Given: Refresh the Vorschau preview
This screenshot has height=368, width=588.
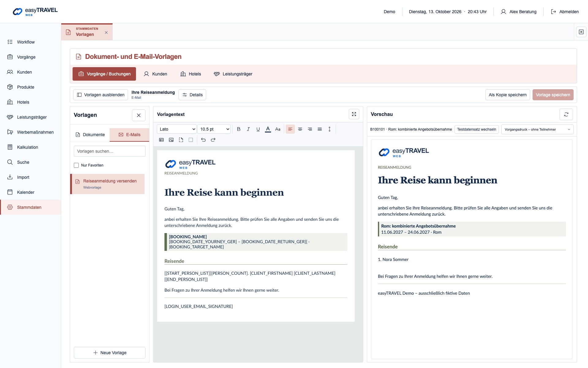Looking at the screenshot, I should 566,114.
